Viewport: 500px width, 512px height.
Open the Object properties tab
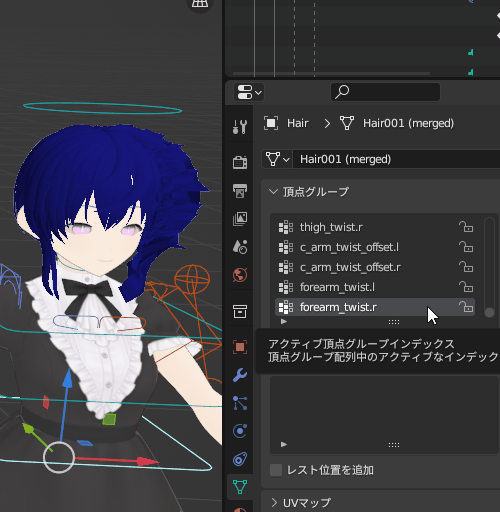pyautogui.click(x=240, y=347)
